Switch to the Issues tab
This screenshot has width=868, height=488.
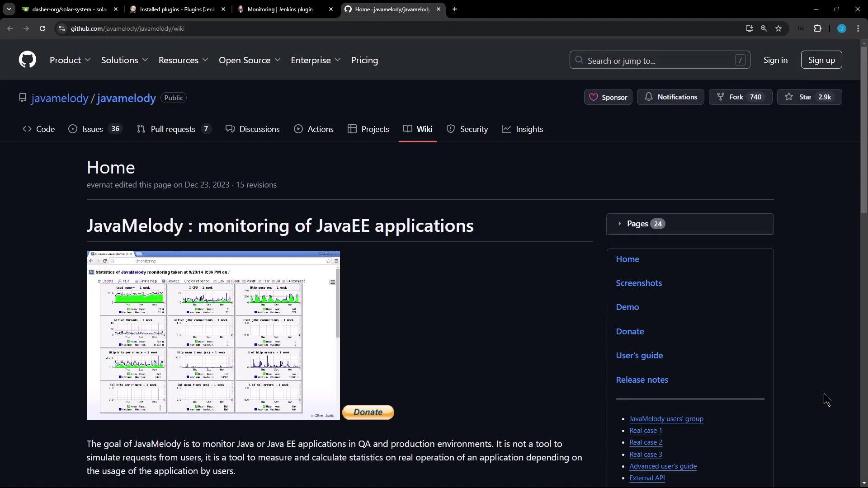pyautogui.click(x=93, y=129)
